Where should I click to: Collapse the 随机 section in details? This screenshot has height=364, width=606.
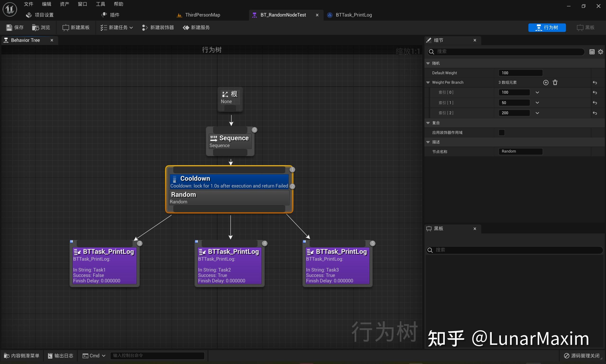428,63
